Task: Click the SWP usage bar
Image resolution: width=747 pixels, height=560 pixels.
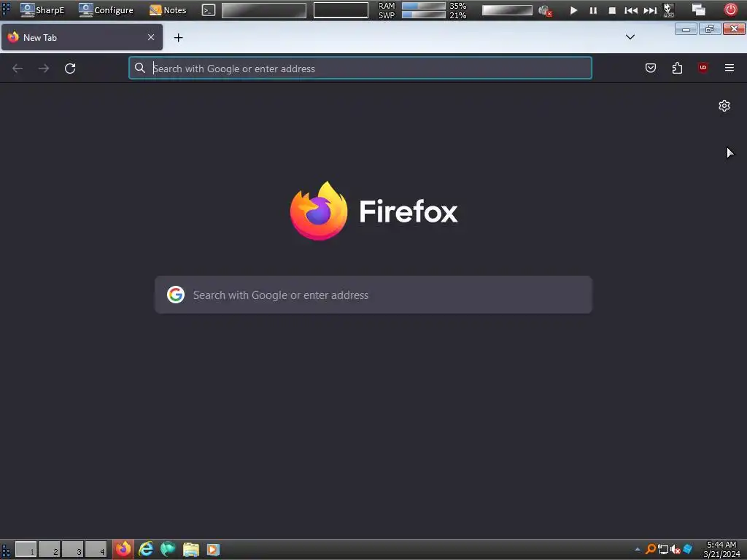Action: tap(424, 15)
